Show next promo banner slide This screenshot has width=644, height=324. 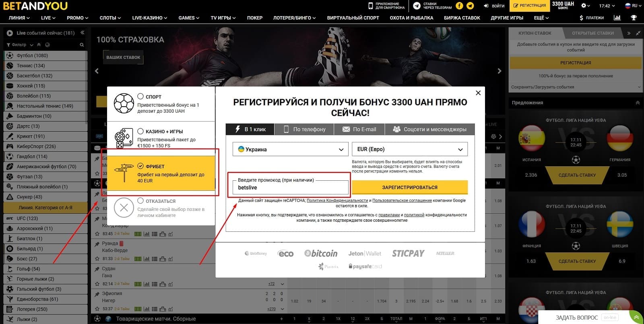click(500, 71)
